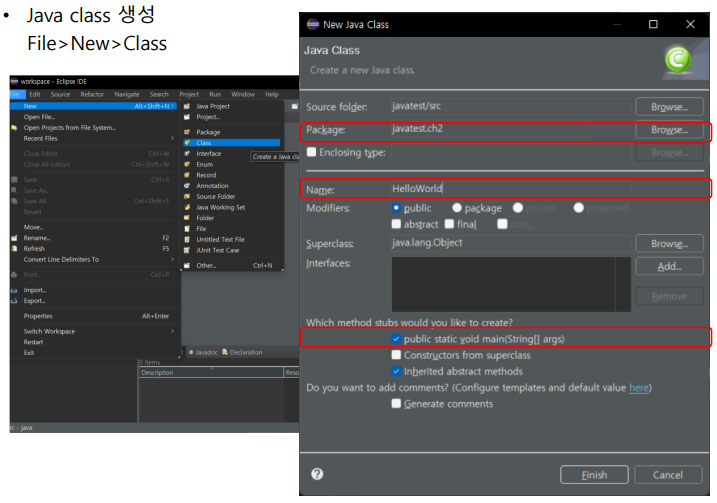
Task: Click the Folder icon in New submenu
Action: (x=187, y=218)
